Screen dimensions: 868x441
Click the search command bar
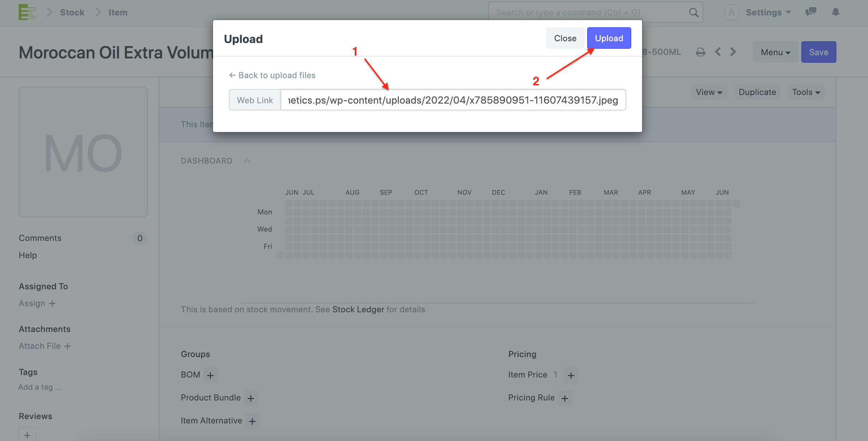pos(595,13)
